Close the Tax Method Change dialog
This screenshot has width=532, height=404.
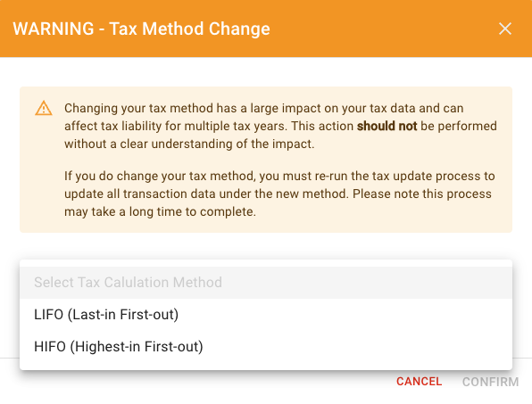point(505,29)
